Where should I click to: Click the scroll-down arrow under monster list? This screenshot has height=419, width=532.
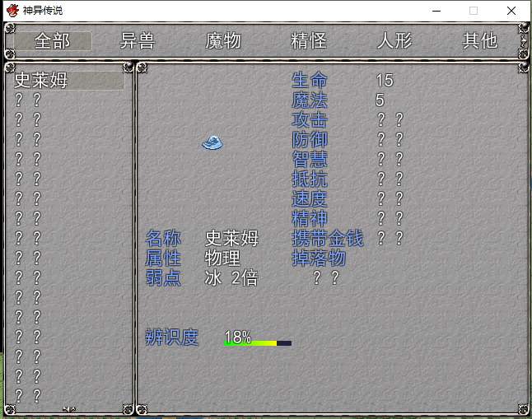[x=69, y=409]
